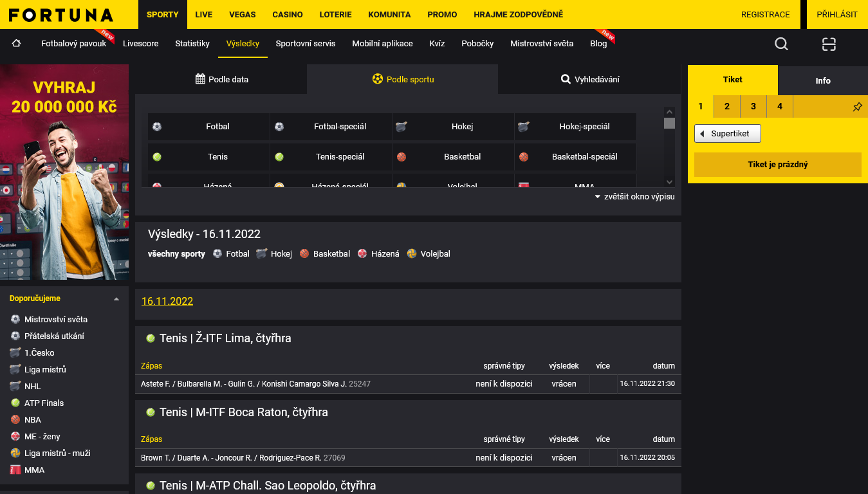Image resolution: width=868 pixels, height=494 pixels.
Task: Click the PŘIHLÁSIT button
Action: point(837,14)
